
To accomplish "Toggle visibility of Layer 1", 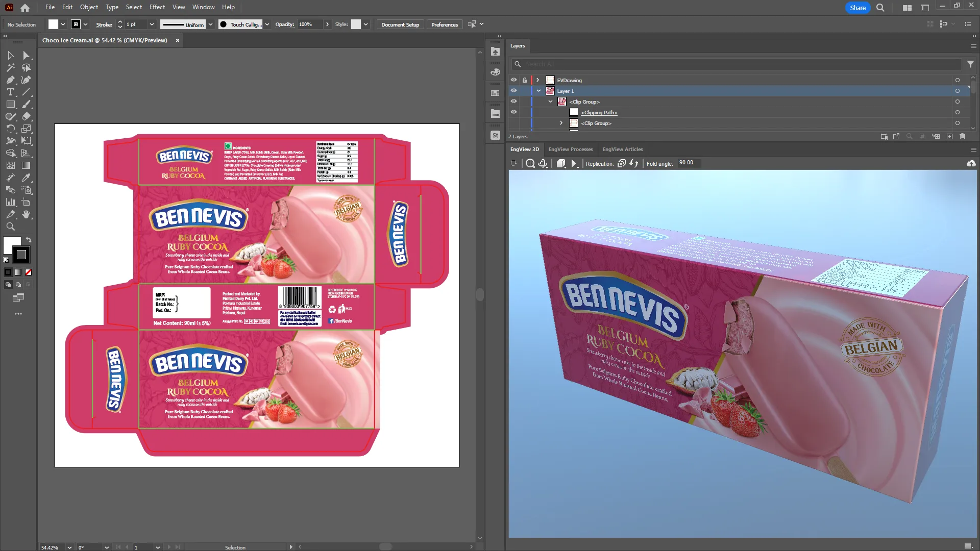I will tap(513, 91).
